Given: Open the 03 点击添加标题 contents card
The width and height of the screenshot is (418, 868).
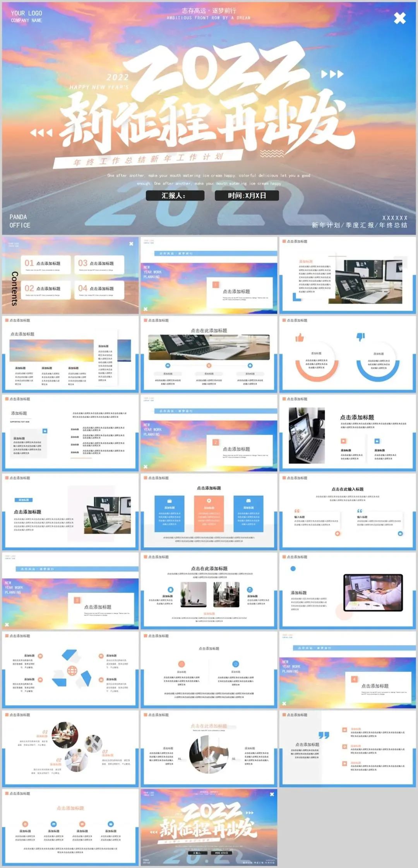Looking at the screenshot, I should (99, 264).
